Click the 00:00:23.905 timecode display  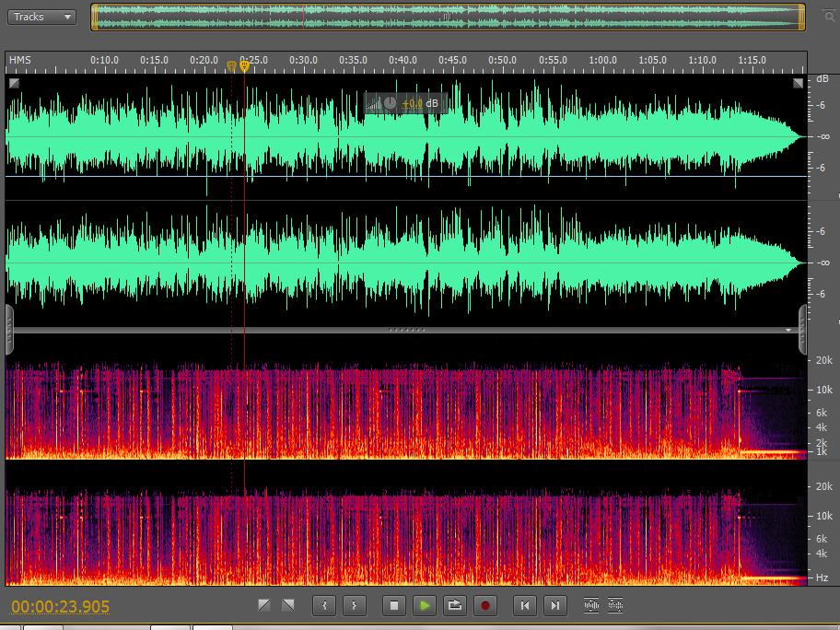click(61, 607)
